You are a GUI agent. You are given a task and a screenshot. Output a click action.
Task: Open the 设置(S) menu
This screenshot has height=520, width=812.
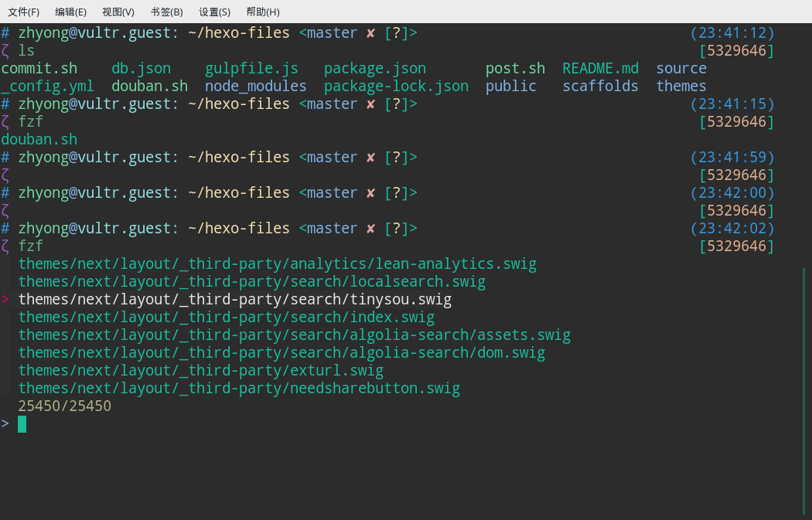(x=213, y=12)
